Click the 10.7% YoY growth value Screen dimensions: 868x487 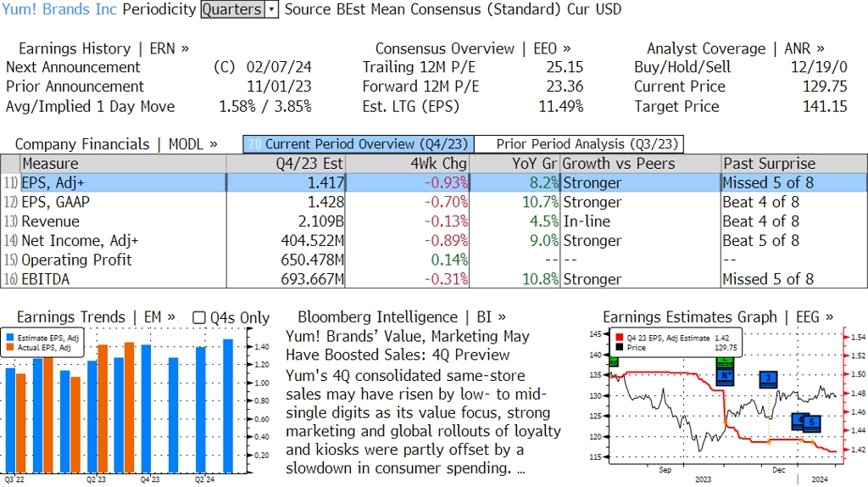(540, 202)
